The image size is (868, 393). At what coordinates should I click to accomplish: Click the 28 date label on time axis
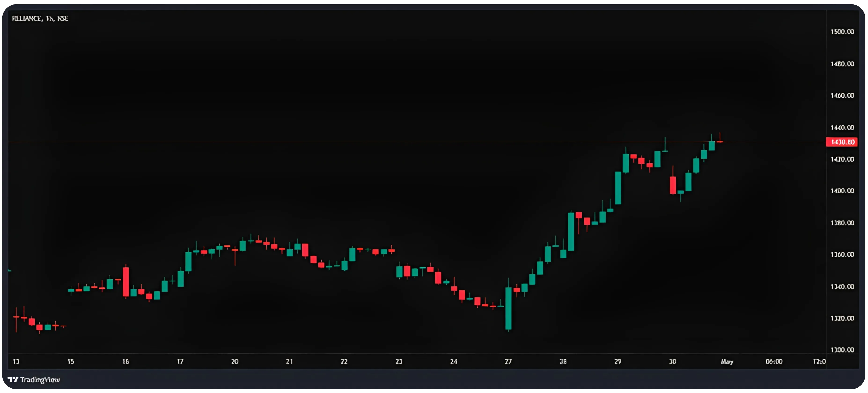tap(563, 362)
